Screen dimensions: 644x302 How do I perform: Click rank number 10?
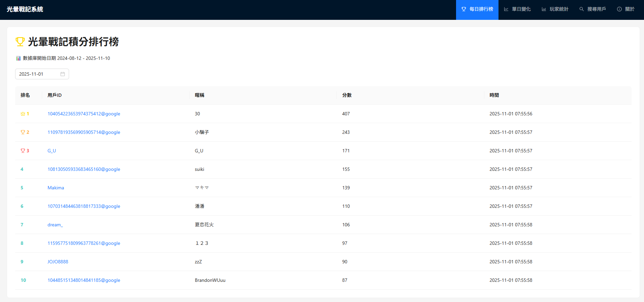(x=23, y=280)
